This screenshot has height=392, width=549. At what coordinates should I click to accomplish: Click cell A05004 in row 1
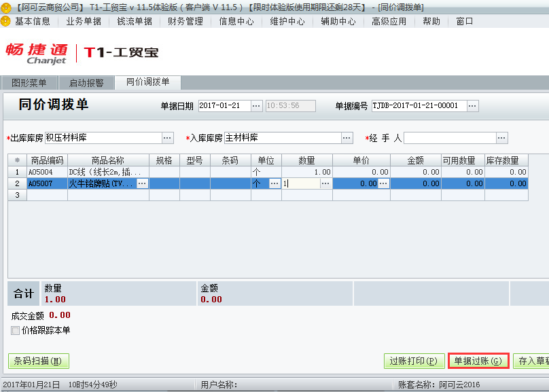pyautogui.click(x=48, y=172)
